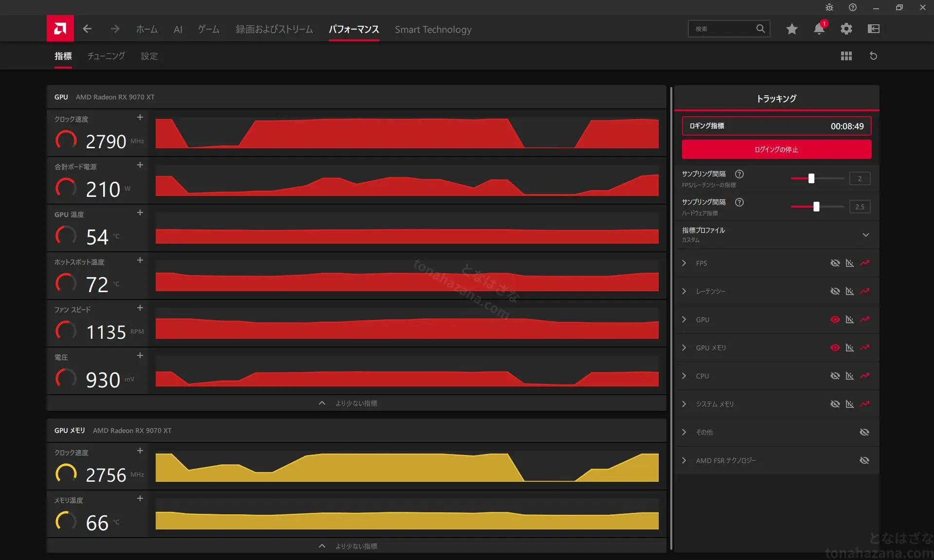
Task: Click the reset metrics arrow icon
Action: coord(874,56)
